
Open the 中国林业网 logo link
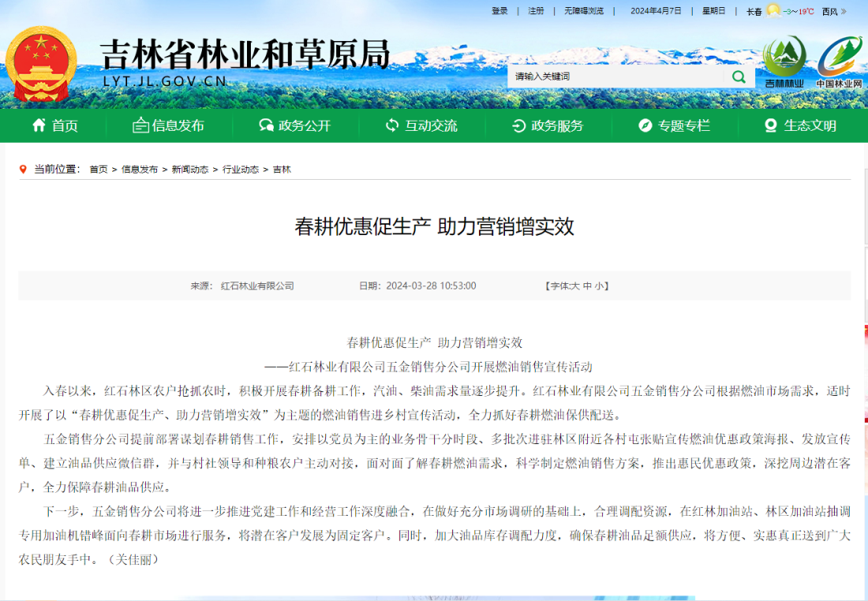839,62
